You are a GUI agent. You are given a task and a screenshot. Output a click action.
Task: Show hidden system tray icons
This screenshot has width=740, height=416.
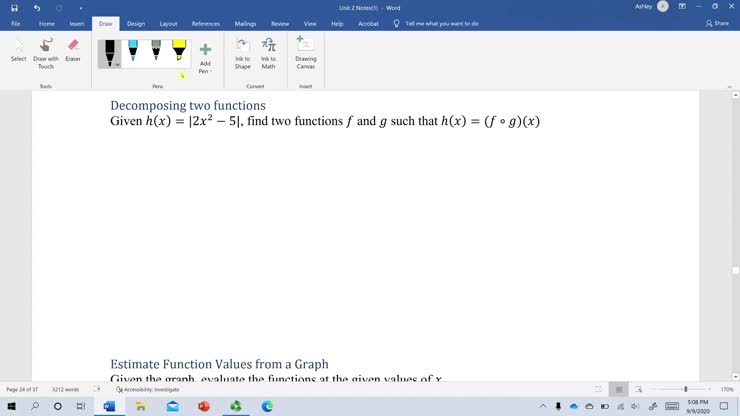543,406
